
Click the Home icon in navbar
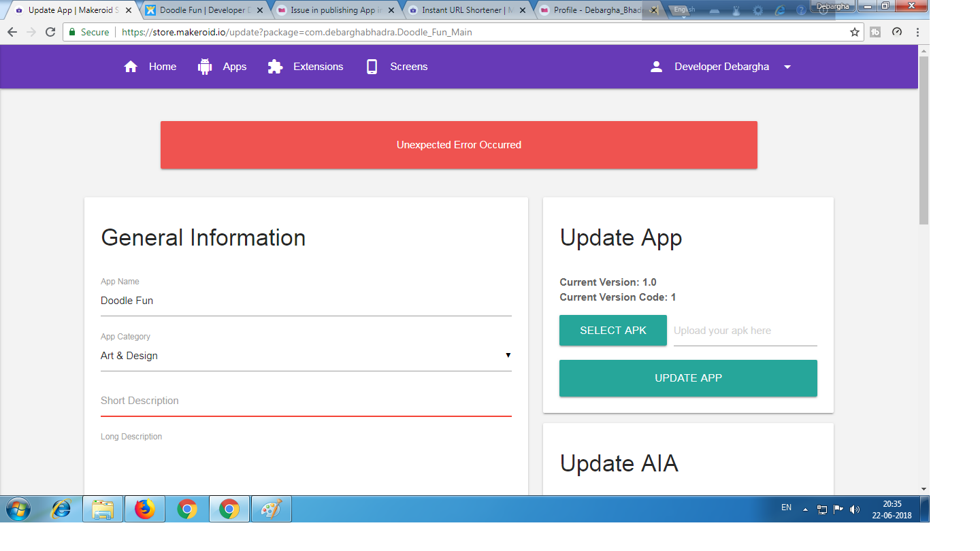pos(131,67)
